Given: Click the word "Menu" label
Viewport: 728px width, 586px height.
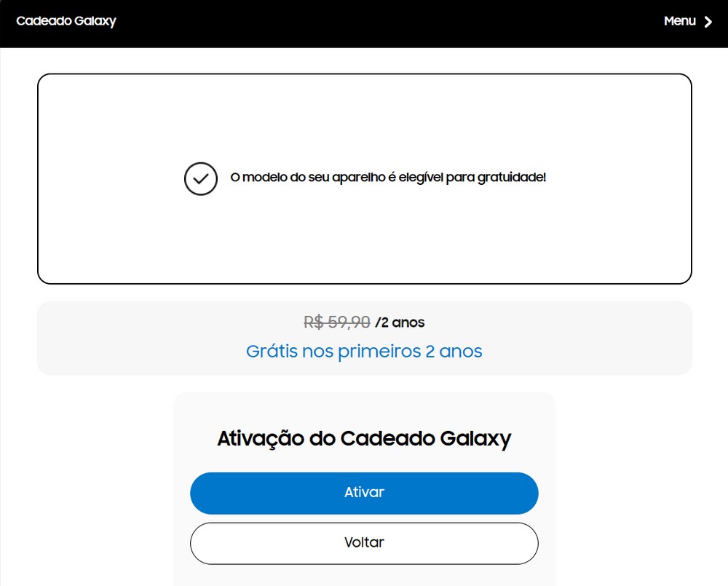Looking at the screenshot, I should coord(680,21).
